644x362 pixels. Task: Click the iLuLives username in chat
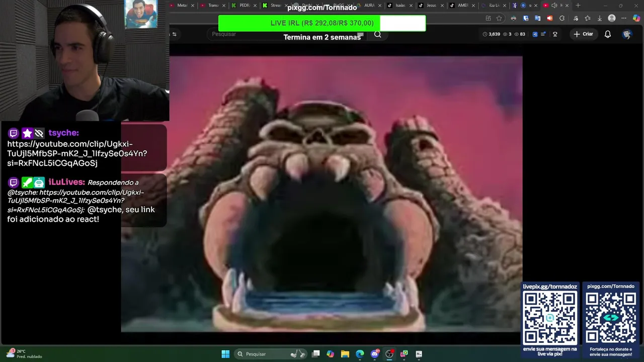point(66,182)
